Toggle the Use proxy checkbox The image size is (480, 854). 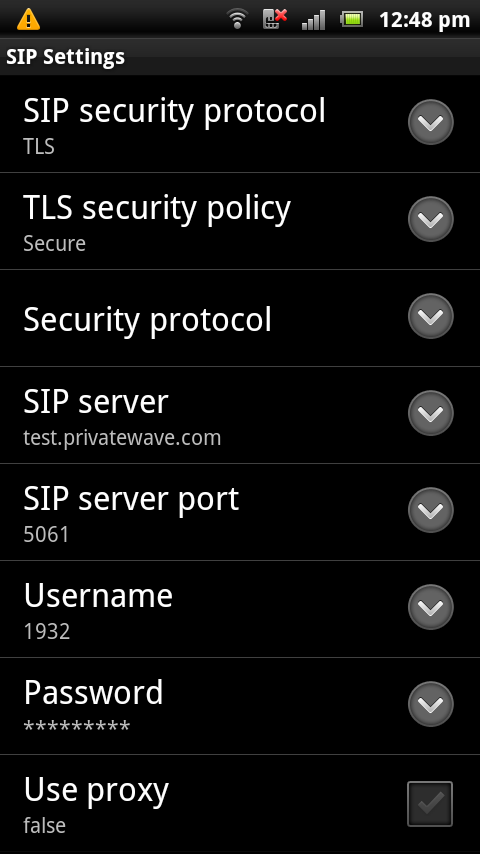[x=430, y=804]
